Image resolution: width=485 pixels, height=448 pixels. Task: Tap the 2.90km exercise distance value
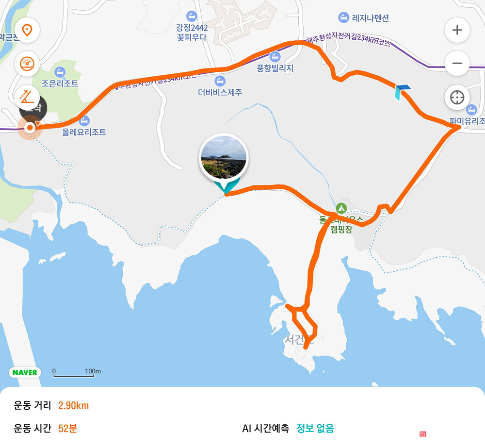(x=74, y=406)
